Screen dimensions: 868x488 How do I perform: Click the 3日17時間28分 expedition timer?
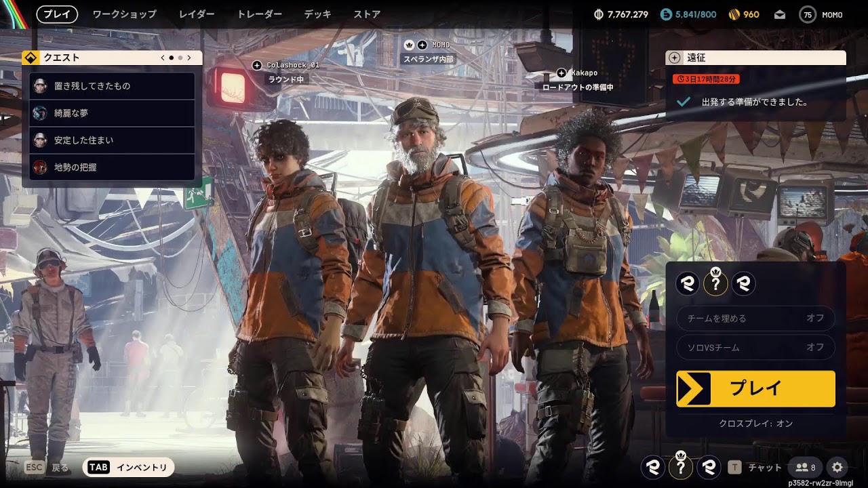[706, 79]
